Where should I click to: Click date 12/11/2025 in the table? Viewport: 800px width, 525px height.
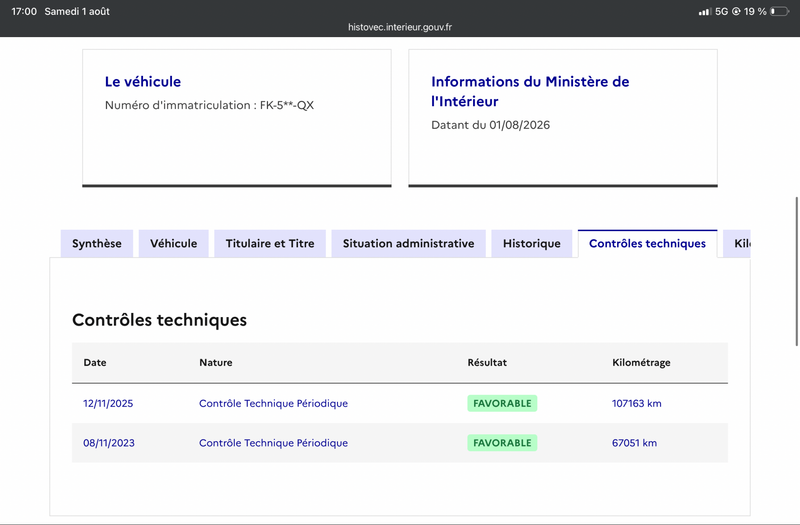tap(108, 404)
